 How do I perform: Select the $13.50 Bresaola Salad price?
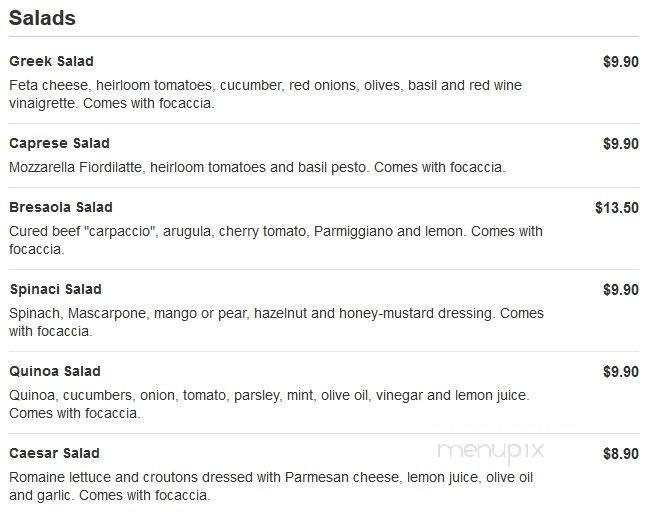(616, 208)
